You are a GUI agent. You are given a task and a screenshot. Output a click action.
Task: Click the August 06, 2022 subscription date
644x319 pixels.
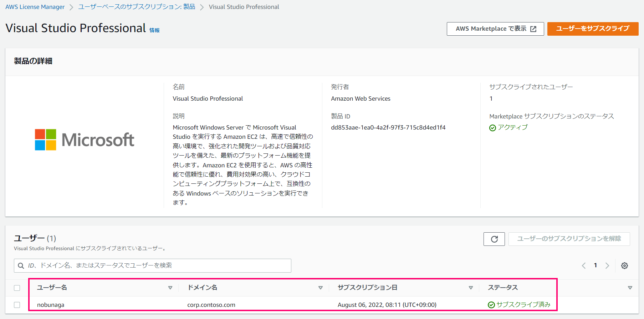click(x=387, y=305)
